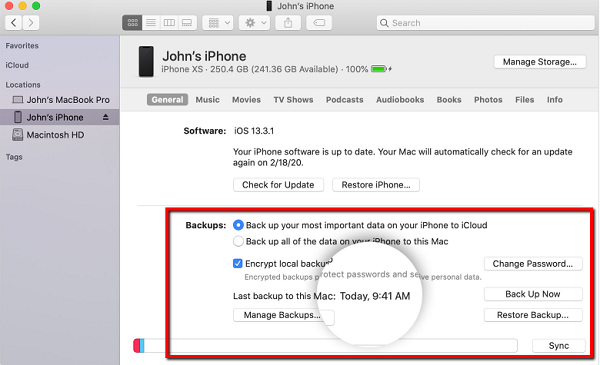Viewport: 600px width, 365px height.
Task: Select back up to this Mac option
Action: 238,241
